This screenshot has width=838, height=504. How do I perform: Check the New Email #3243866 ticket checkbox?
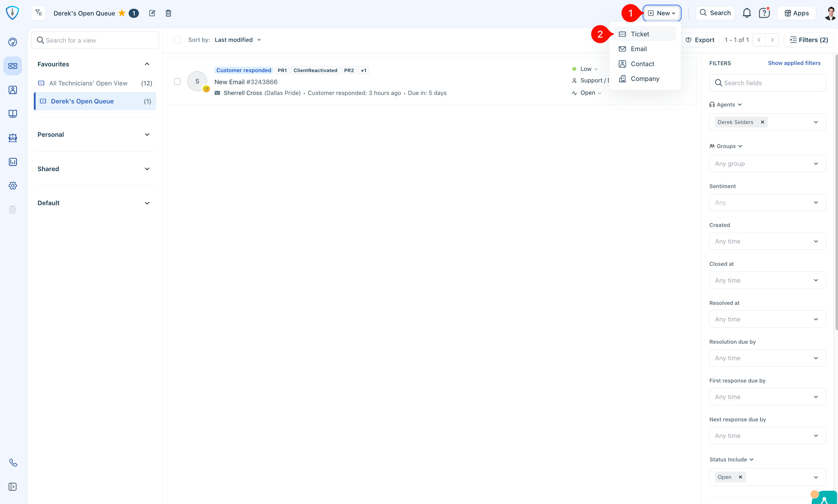coord(178,81)
